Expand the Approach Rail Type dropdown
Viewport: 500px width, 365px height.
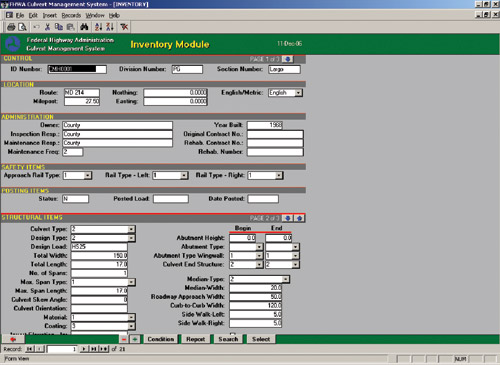88,175
